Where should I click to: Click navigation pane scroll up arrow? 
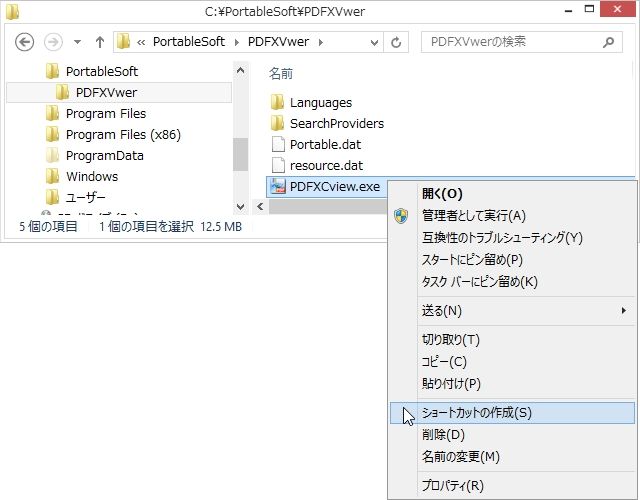tap(240, 70)
